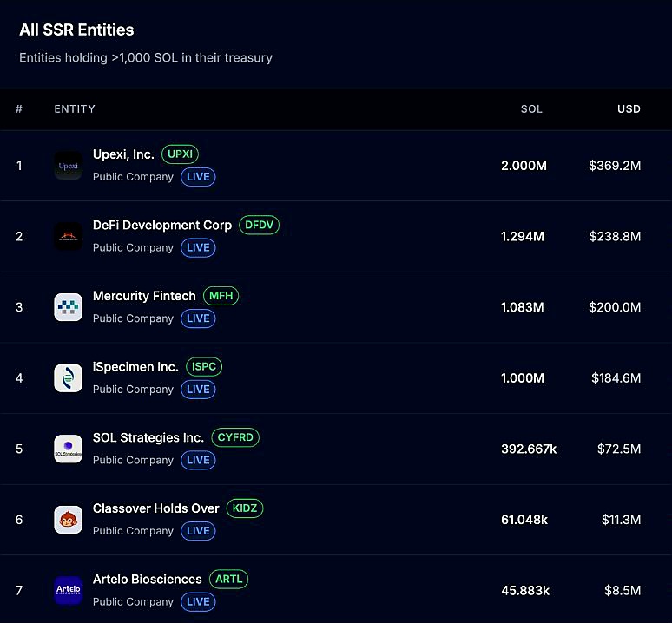Open the Mercurity Fintech entity name
Viewport: 672px width, 623px height.
coord(144,296)
